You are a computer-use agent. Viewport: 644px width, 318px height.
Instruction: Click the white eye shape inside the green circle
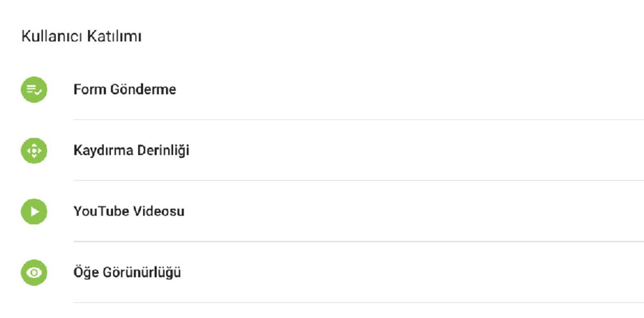(34, 272)
